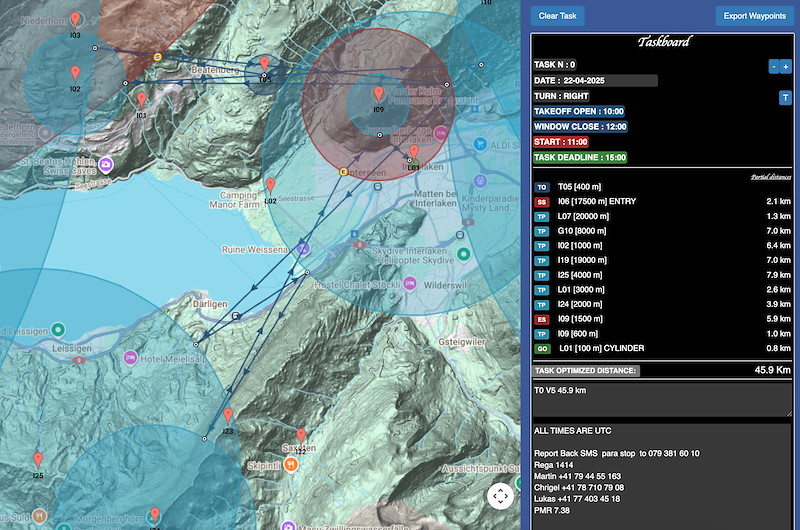Select the GO L01 [100 m] CYLINDER row
This screenshot has width=800, height=530.
point(662,348)
